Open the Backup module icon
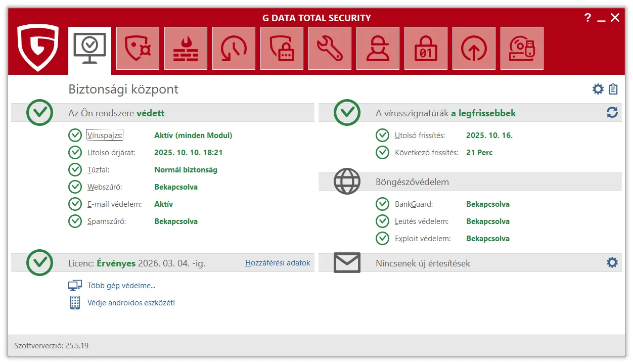Image resolution: width=633 pixels, height=364 pixels. (234, 49)
